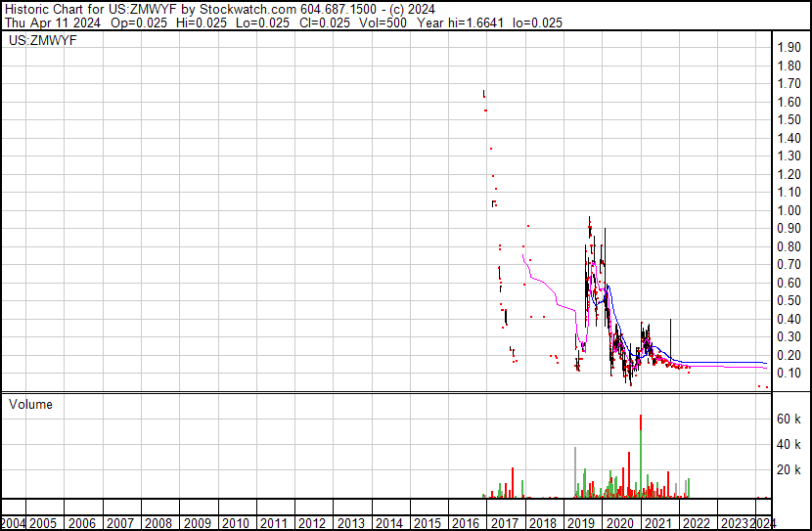Click the 2022 year label
The image size is (812, 531).
(697, 523)
